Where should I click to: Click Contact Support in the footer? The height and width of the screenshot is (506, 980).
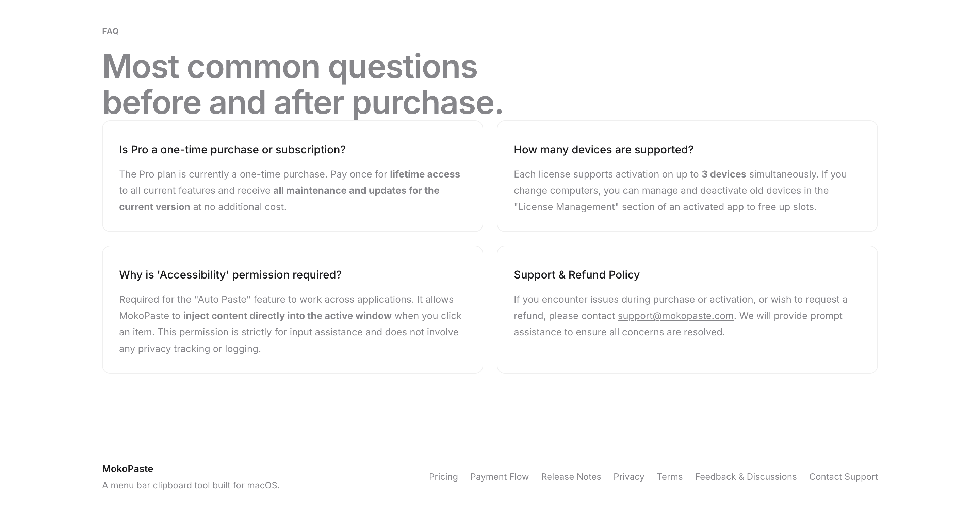tap(844, 477)
